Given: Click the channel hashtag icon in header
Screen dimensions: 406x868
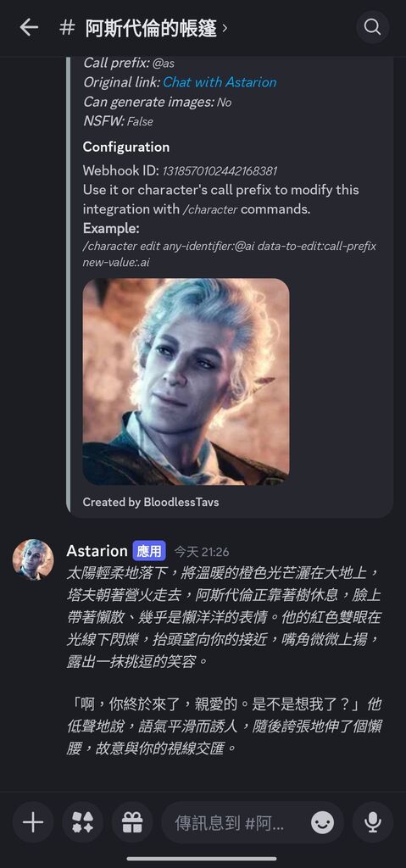Looking at the screenshot, I should (67, 28).
